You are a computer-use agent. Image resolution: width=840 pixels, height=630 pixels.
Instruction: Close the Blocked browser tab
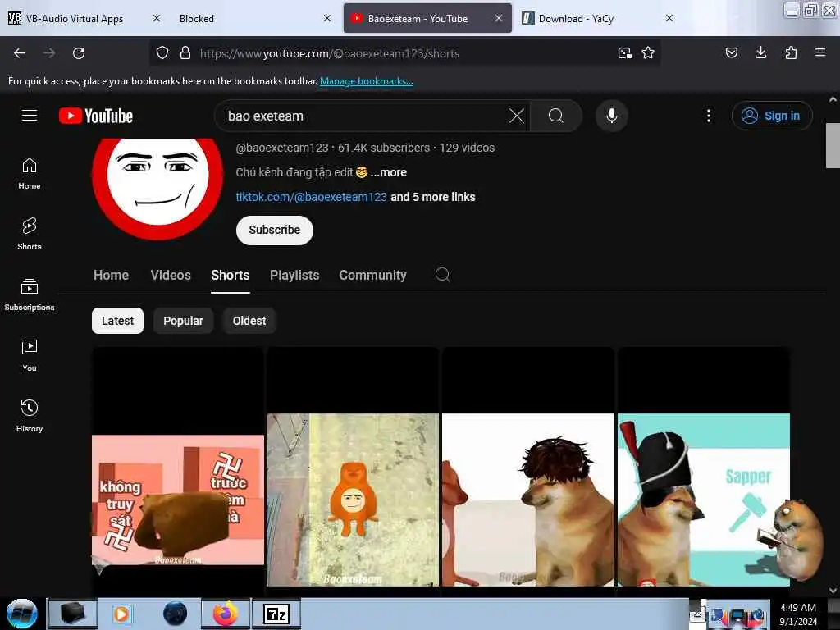coord(327,18)
